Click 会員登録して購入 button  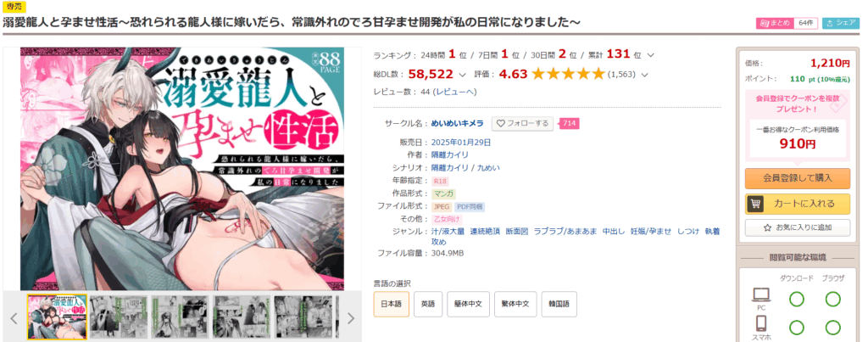click(797, 178)
